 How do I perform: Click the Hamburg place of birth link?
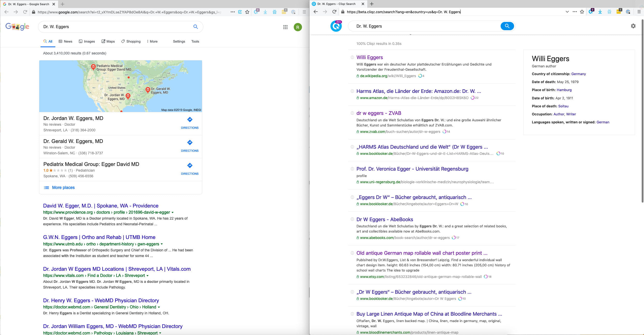click(564, 90)
